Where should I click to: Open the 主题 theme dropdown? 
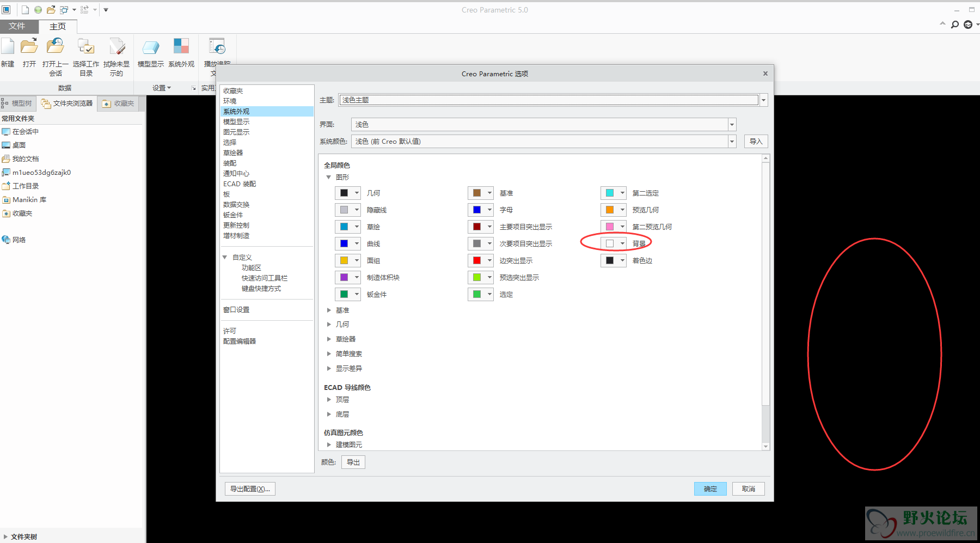pyautogui.click(x=764, y=100)
